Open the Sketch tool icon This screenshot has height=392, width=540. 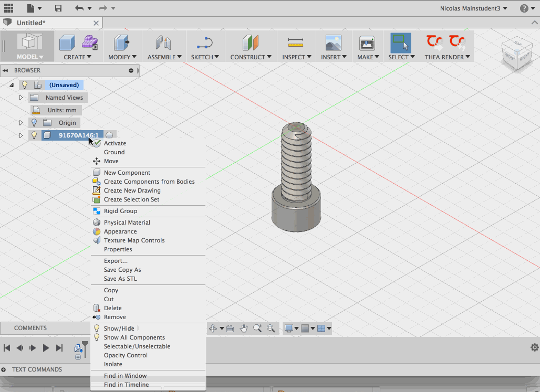pos(204,43)
